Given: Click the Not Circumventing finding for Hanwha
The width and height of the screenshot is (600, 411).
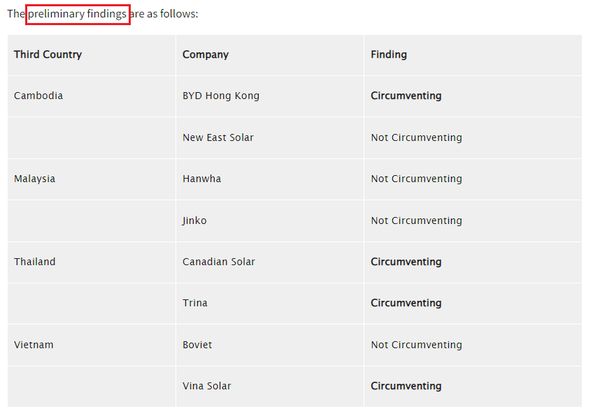Looking at the screenshot, I should click(416, 179).
